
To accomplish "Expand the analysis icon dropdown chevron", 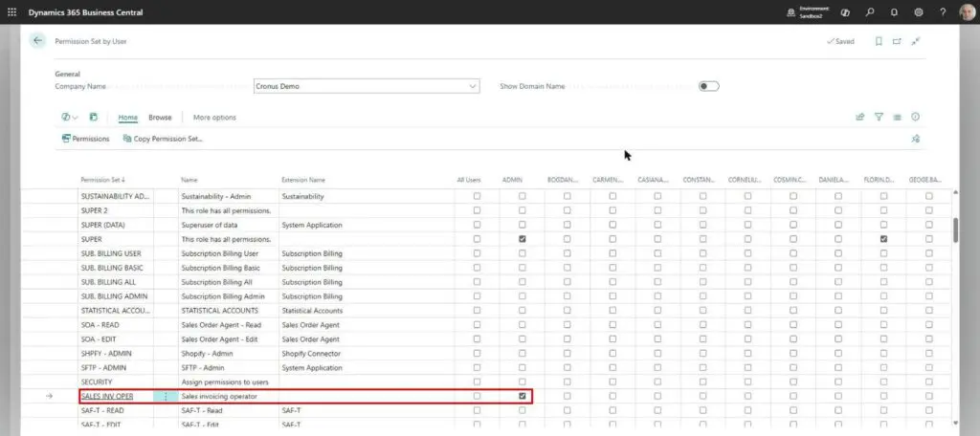I will point(75,118).
